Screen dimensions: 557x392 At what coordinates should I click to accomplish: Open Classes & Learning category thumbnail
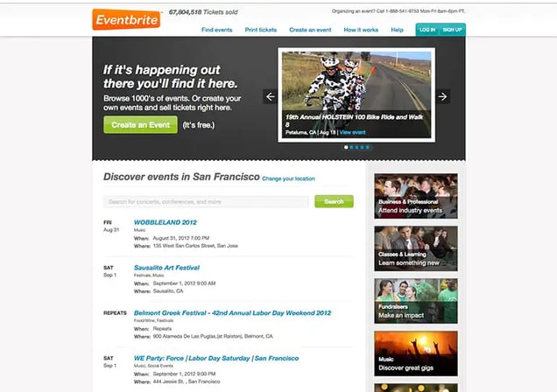416,248
